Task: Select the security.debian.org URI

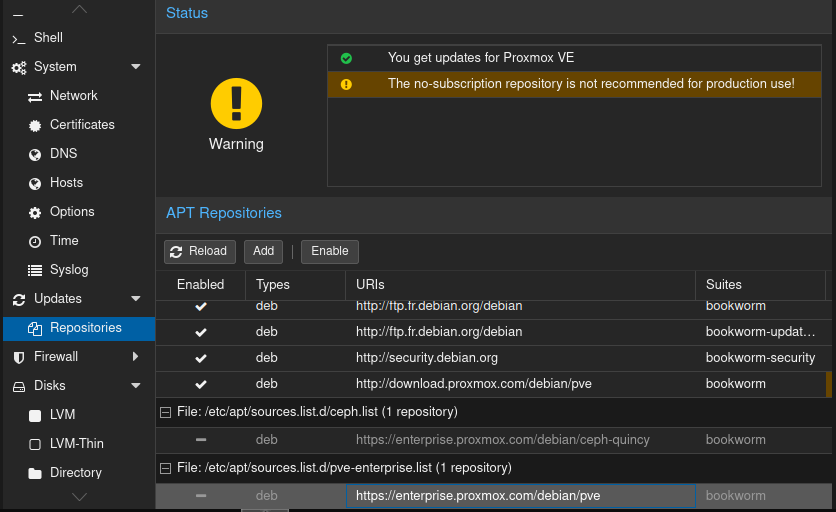Action: point(520,358)
